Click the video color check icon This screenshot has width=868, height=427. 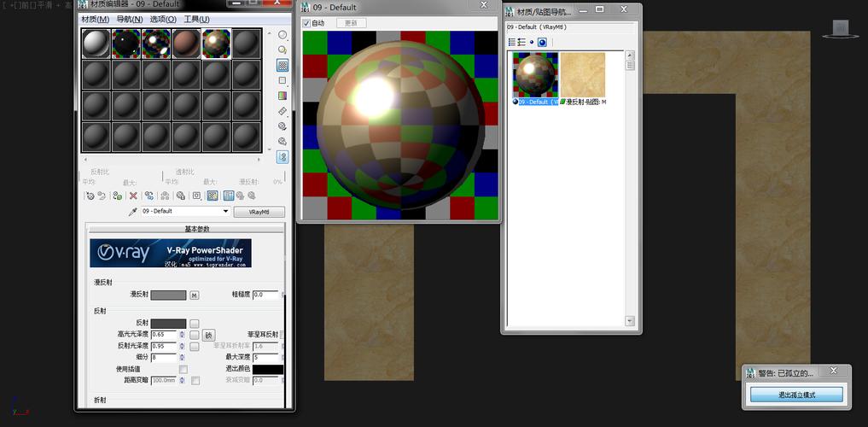tap(283, 96)
